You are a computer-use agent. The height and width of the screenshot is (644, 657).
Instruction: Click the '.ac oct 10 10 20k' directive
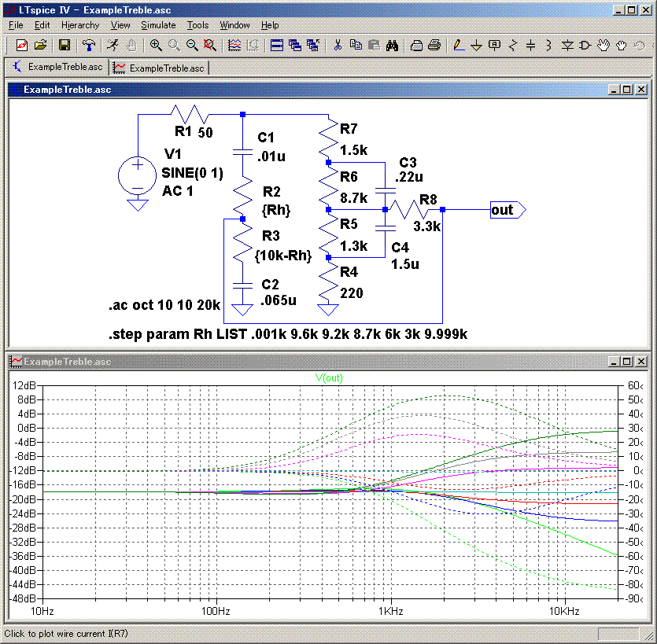164,305
